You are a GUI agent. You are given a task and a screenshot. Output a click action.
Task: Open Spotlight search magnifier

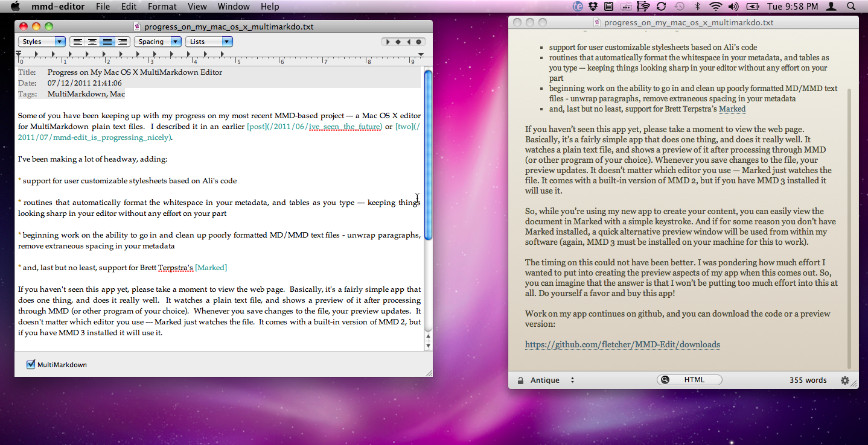(x=851, y=7)
